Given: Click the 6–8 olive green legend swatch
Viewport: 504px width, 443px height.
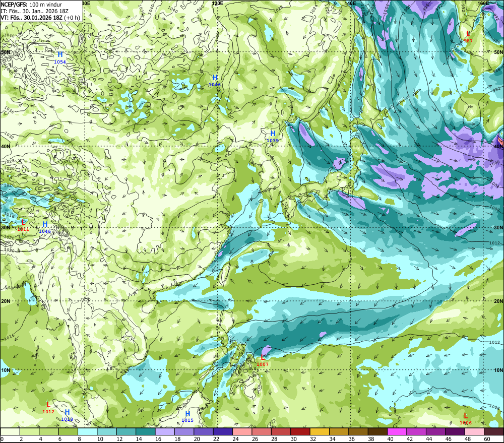Looking at the screenshot, I should pyautogui.click(x=68, y=431).
